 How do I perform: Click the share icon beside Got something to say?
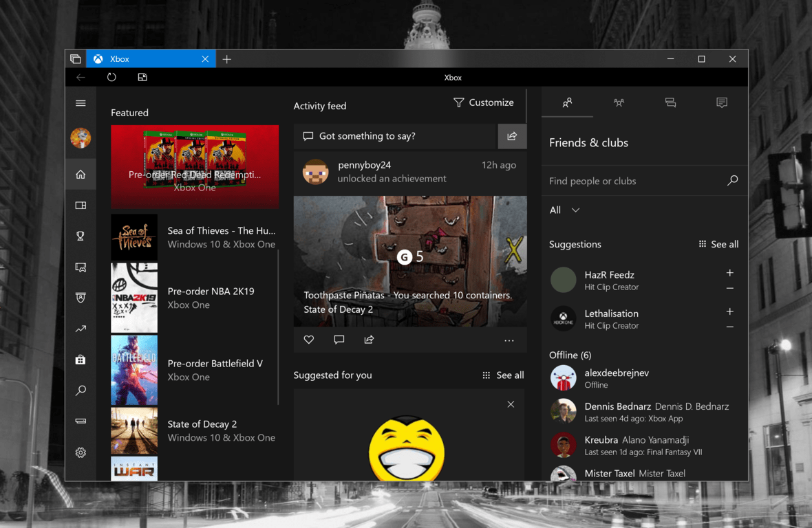pyautogui.click(x=512, y=136)
